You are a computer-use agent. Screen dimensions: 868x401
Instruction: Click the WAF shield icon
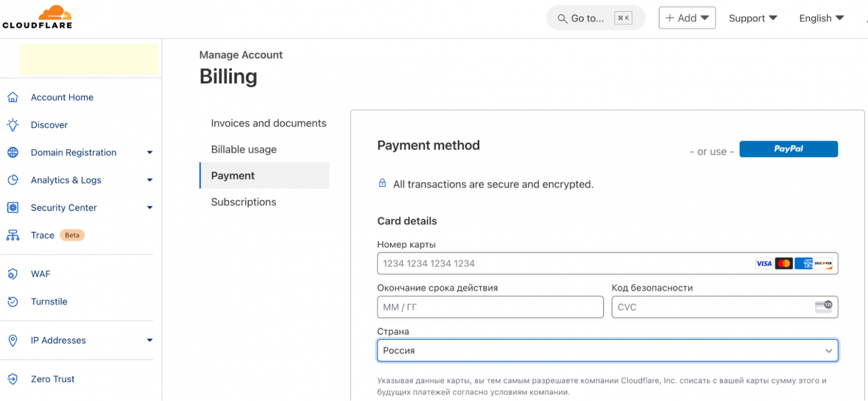(13, 274)
